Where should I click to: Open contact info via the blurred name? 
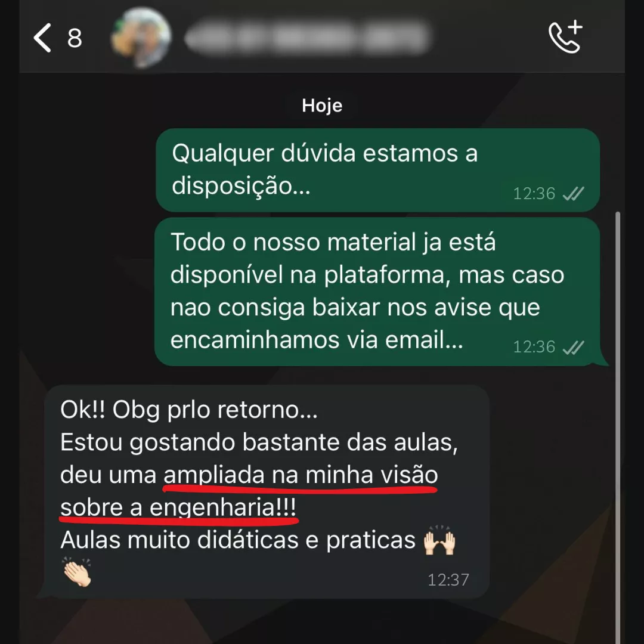pos(307,38)
